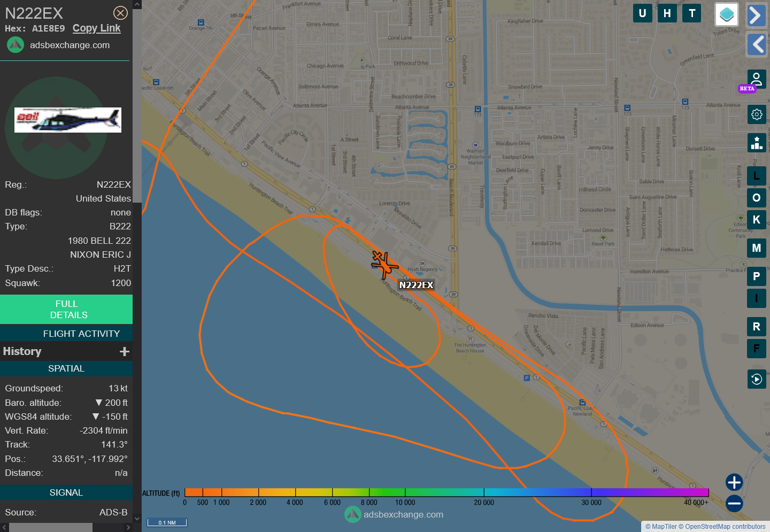Screen dimensions: 770x532
Task: Click the altitude color legend bar
Action: (446, 492)
